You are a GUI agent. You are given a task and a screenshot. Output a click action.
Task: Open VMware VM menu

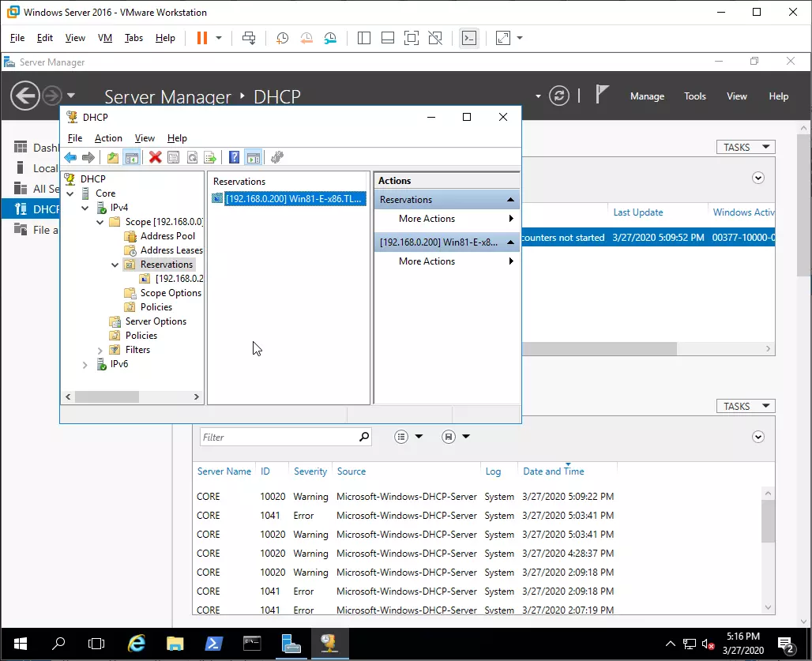[105, 38]
